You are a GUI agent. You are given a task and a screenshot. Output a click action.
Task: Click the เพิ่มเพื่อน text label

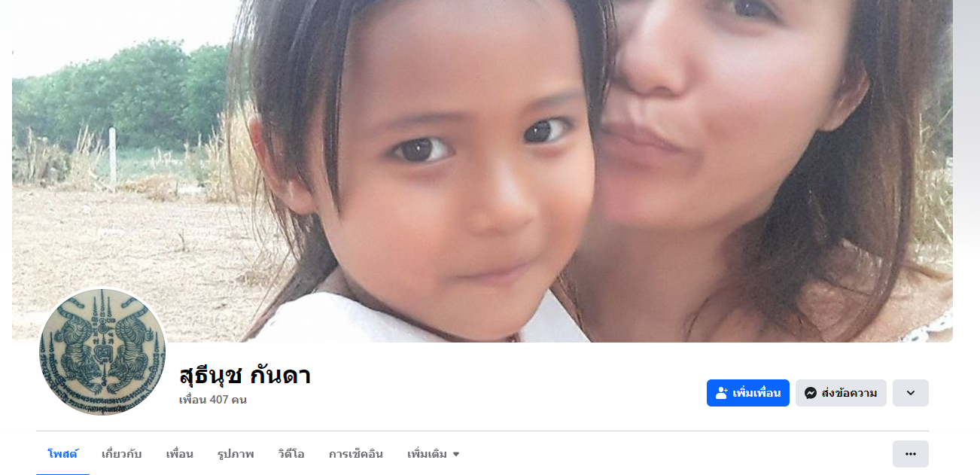[757, 393]
